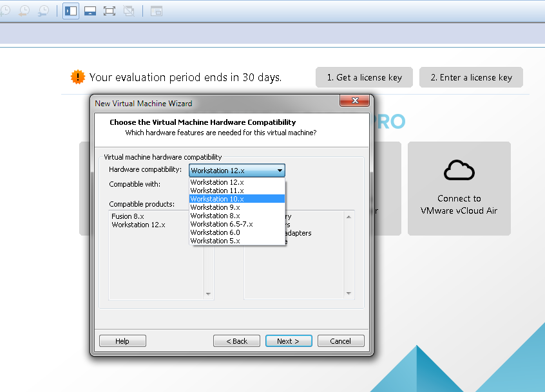Click the Help button in wizard
The height and width of the screenshot is (392, 545).
(122, 341)
